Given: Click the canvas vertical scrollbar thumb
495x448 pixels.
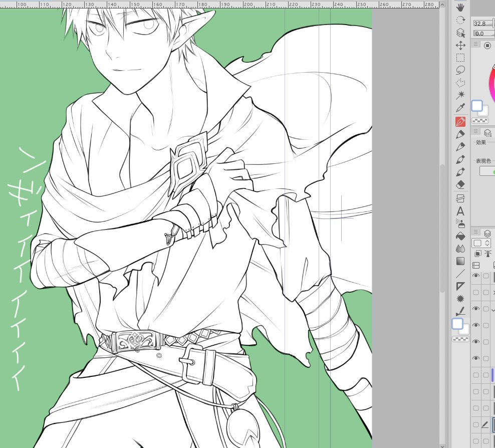Looking at the screenshot, I should (442, 228).
